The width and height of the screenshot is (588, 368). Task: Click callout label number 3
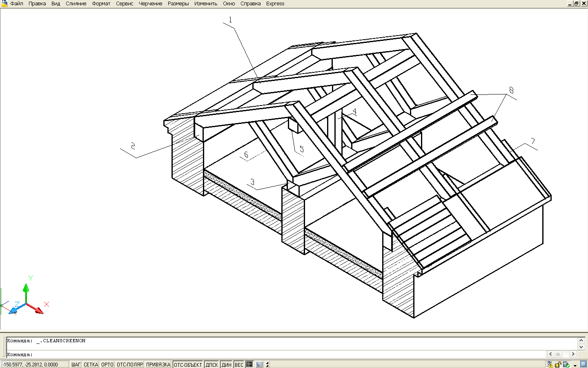click(252, 182)
